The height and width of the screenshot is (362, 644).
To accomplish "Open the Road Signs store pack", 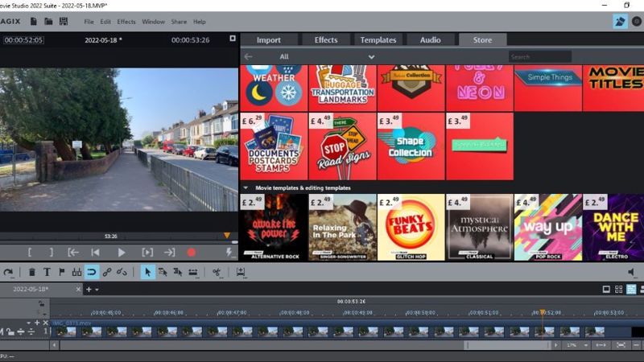I will [342, 146].
